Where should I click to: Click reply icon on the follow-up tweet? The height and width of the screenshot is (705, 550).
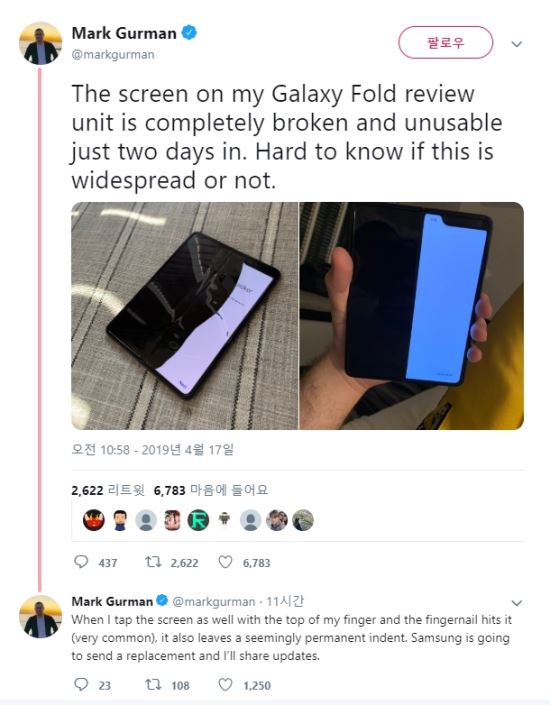[81, 684]
